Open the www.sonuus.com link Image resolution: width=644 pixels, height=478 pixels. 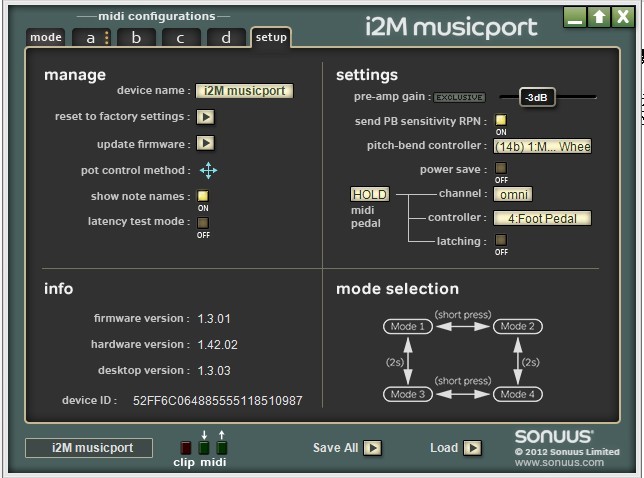tap(559, 463)
